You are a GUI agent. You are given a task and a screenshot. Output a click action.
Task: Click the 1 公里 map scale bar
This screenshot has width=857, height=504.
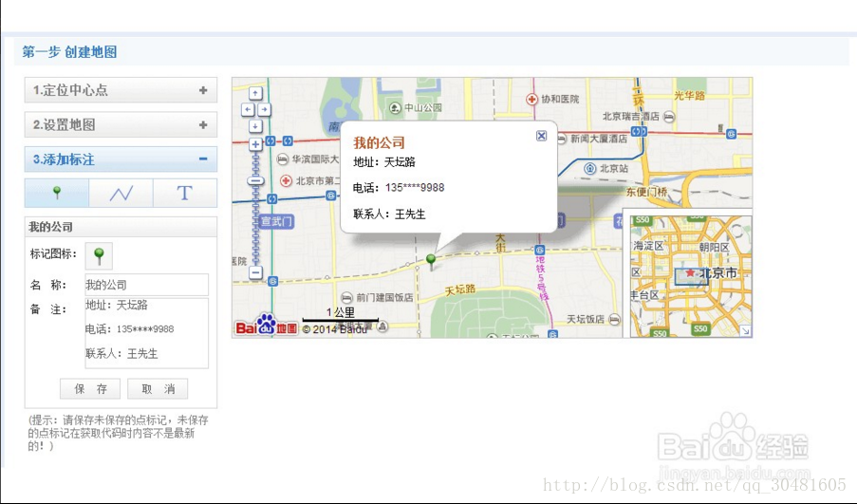click(340, 314)
